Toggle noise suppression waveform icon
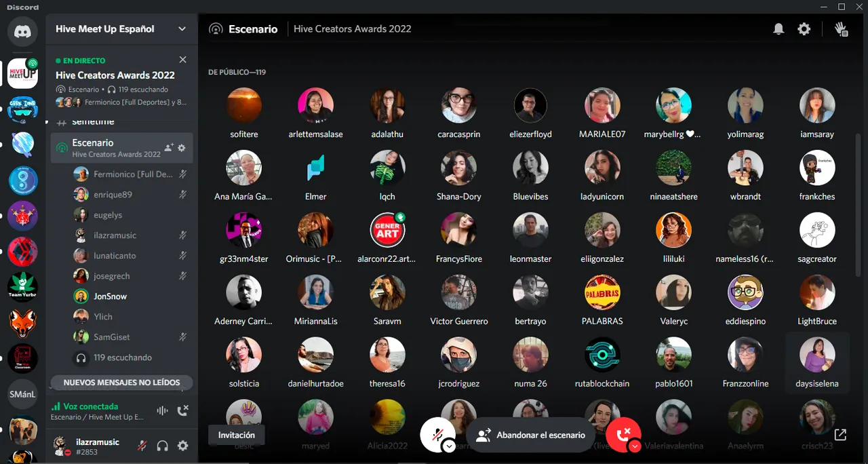 [162, 410]
